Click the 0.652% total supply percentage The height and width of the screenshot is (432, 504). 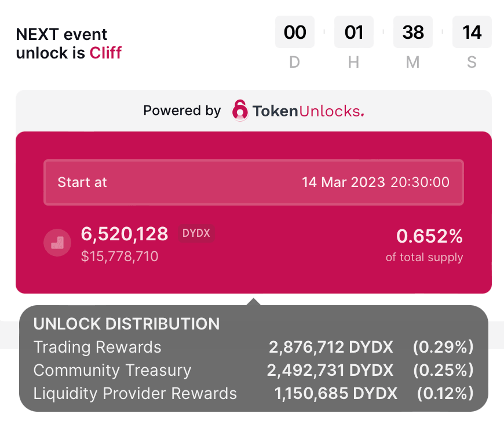(x=429, y=236)
